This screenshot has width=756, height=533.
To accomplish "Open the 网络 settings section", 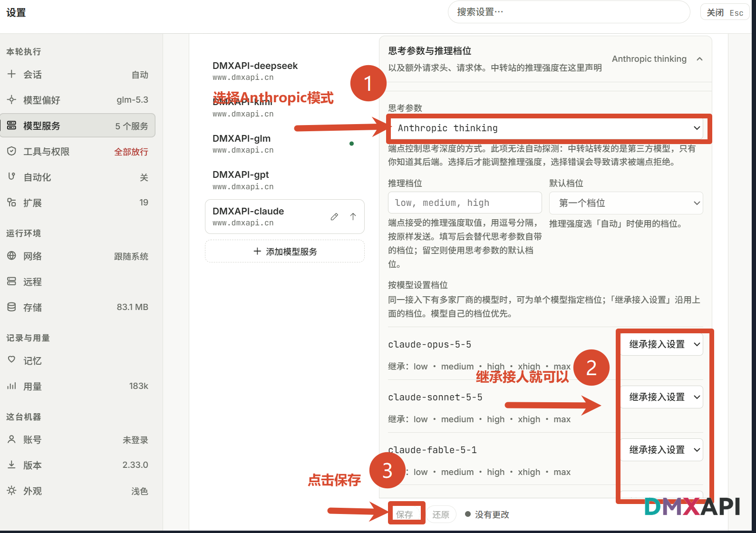I will click(78, 256).
